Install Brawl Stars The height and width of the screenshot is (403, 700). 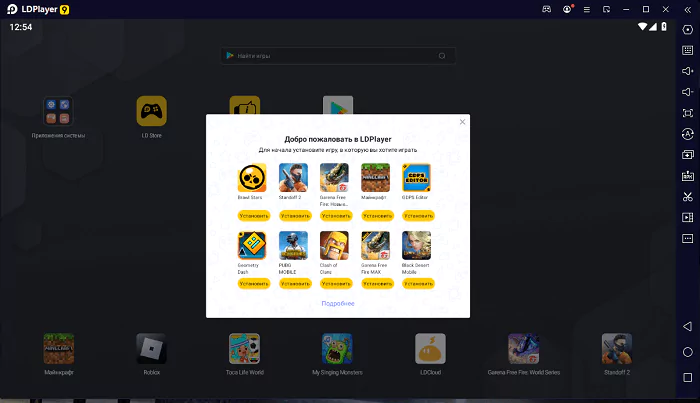(x=254, y=216)
